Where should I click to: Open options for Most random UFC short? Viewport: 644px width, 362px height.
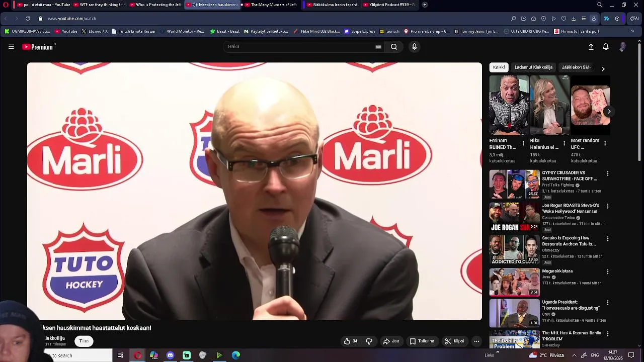605,143
